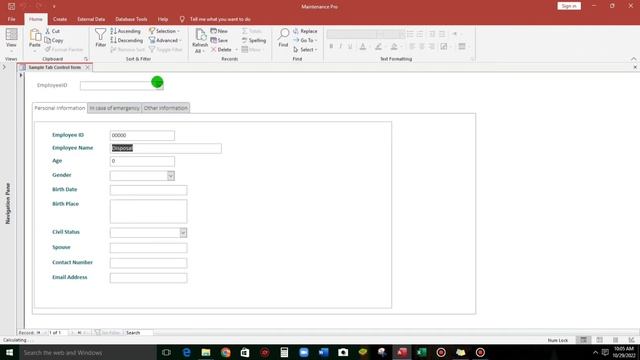Open the Gender dropdown arrow
Screen dimensions: 640x360
[171, 176]
